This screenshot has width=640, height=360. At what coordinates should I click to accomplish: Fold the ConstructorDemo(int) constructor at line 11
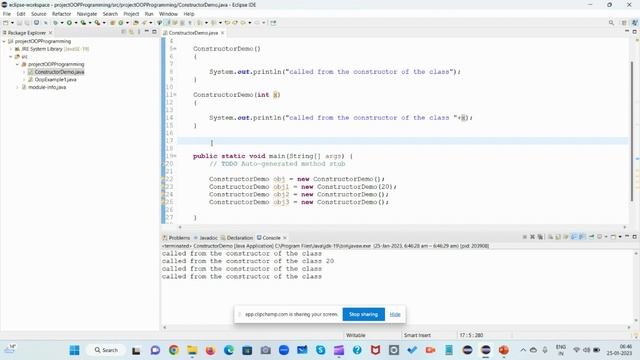[175, 95]
